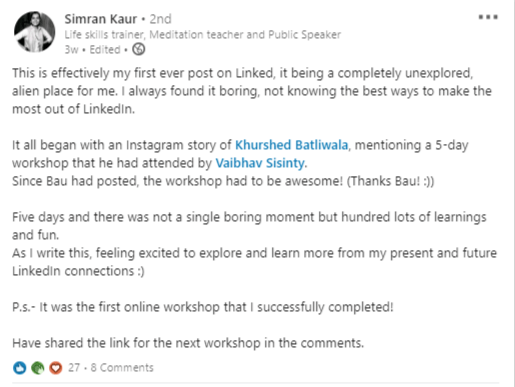Open the Vaibhav Sisinty mention link
The width and height of the screenshot is (515, 387).
coord(260,163)
